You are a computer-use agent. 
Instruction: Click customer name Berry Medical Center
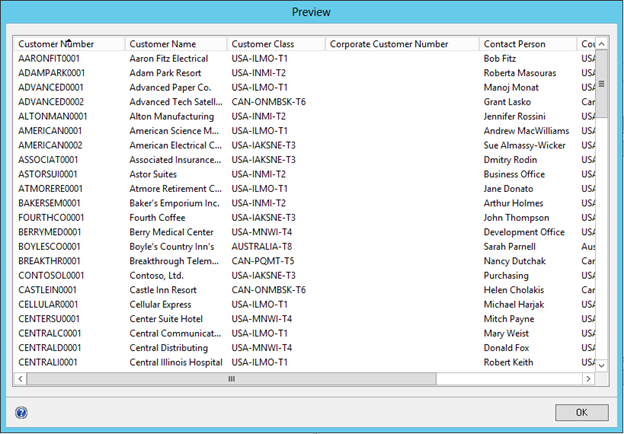(x=172, y=232)
